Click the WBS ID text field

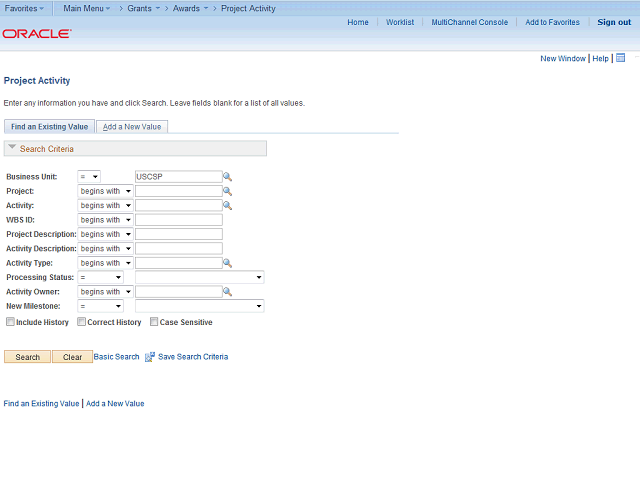[x=179, y=220]
